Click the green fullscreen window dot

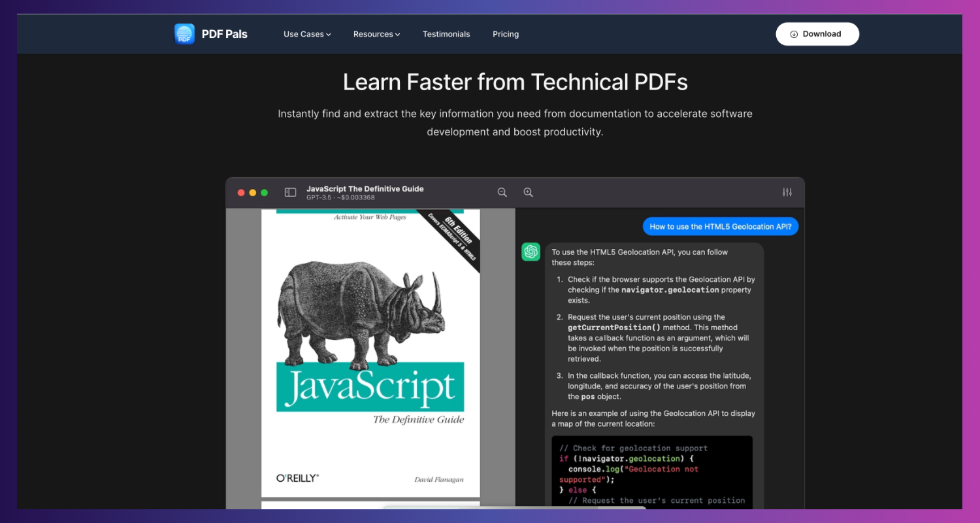pyautogui.click(x=265, y=193)
